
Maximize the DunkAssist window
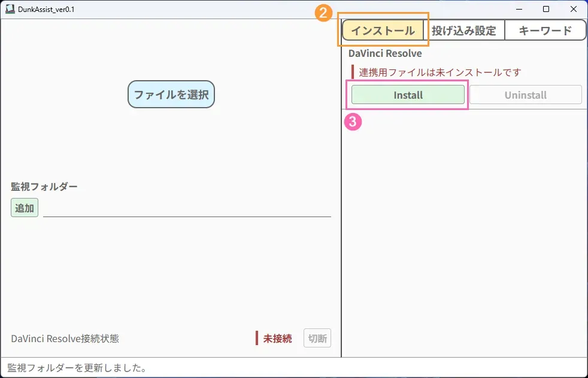[546, 9]
